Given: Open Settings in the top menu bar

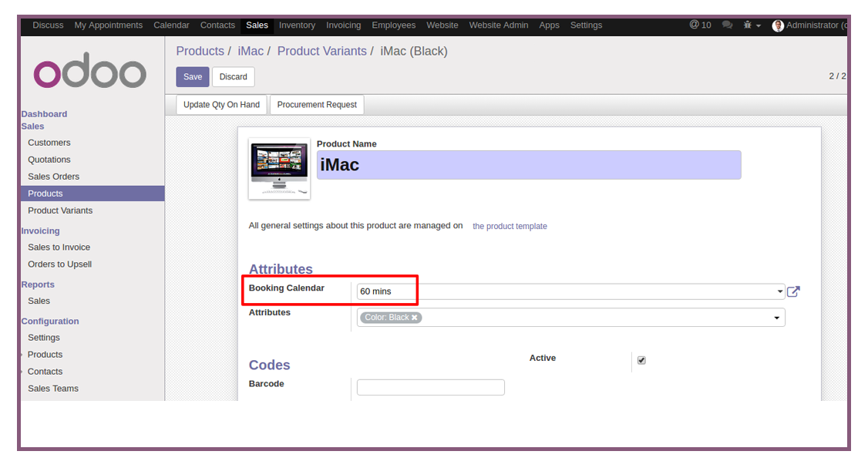Looking at the screenshot, I should click(x=586, y=25).
